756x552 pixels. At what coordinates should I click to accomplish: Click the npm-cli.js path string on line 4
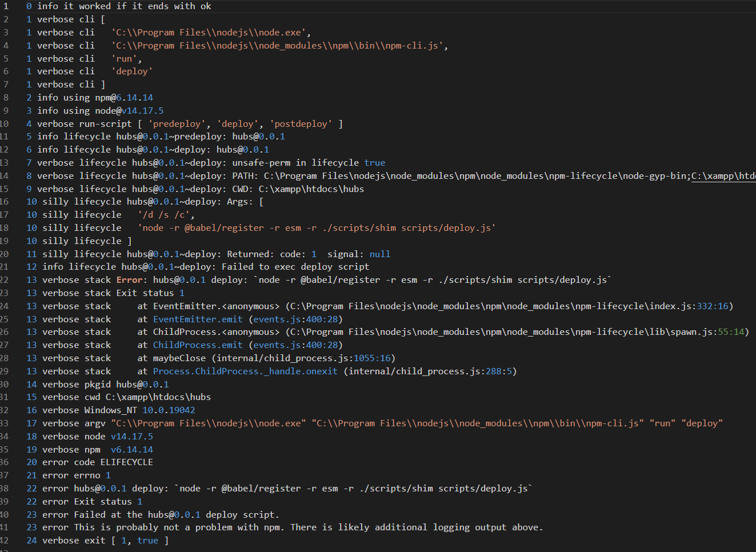(278, 46)
